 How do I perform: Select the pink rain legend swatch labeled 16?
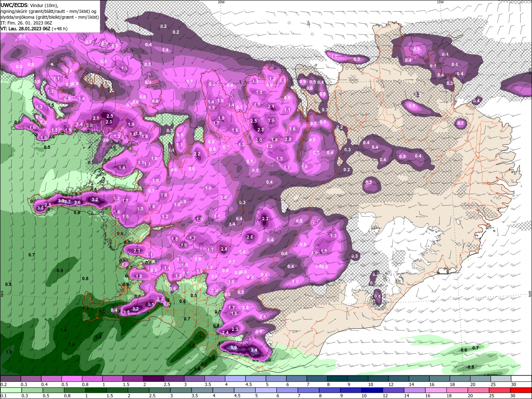coord(436,390)
